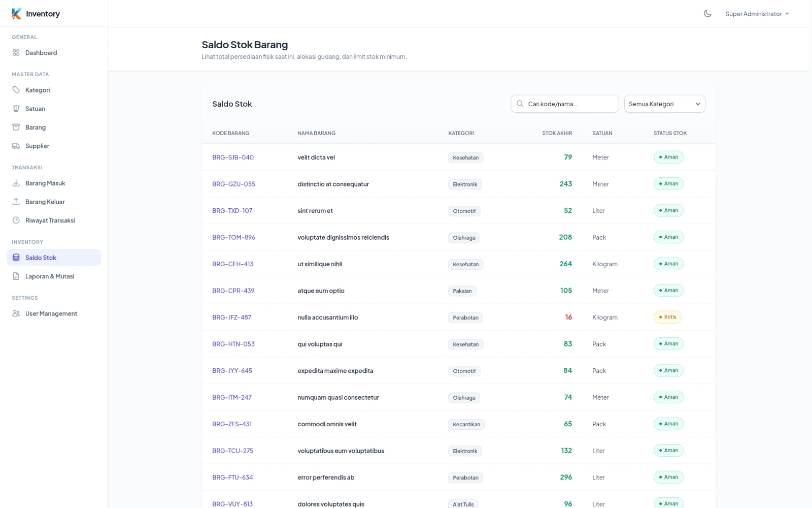The width and height of the screenshot is (812, 508).
Task: Click stock value 16 in red
Action: 568,317
